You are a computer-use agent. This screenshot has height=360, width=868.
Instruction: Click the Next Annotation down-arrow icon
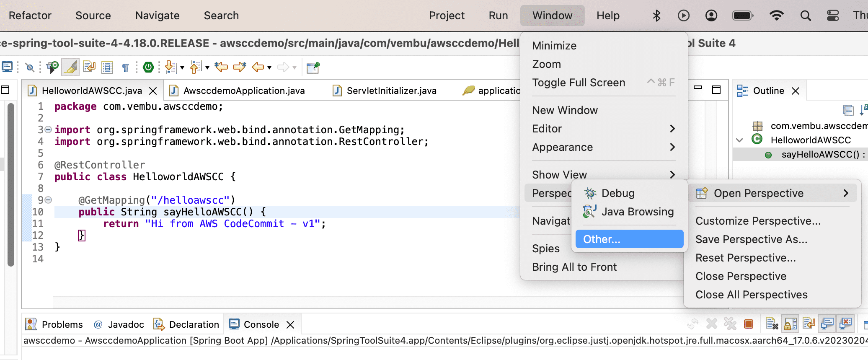(170, 67)
